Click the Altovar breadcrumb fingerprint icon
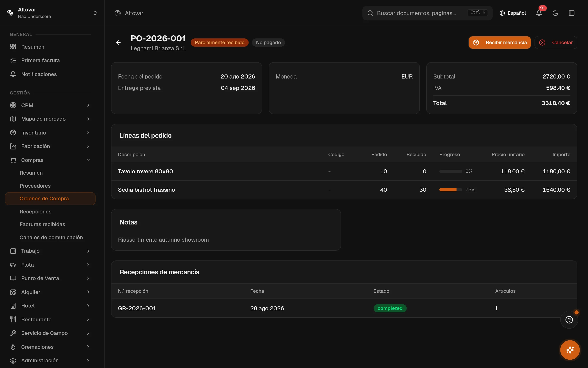The height and width of the screenshot is (368, 588). pyautogui.click(x=118, y=13)
